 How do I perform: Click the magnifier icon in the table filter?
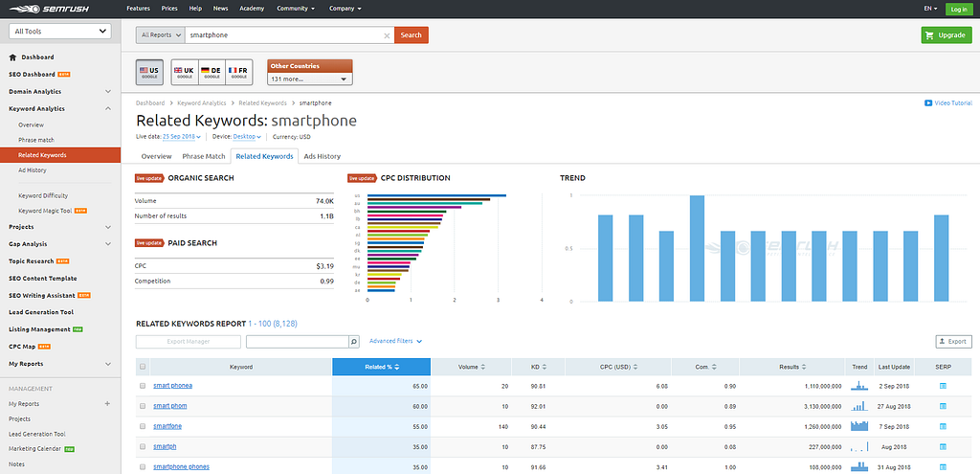pyautogui.click(x=353, y=341)
